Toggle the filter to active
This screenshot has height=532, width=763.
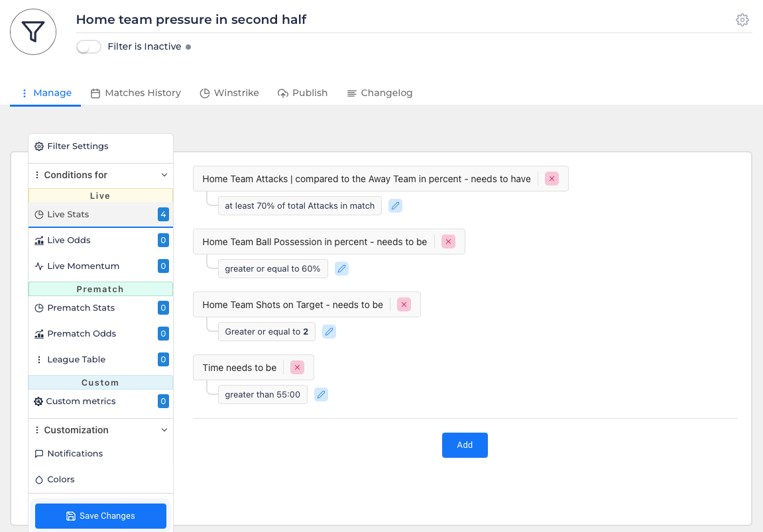point(89,47)
